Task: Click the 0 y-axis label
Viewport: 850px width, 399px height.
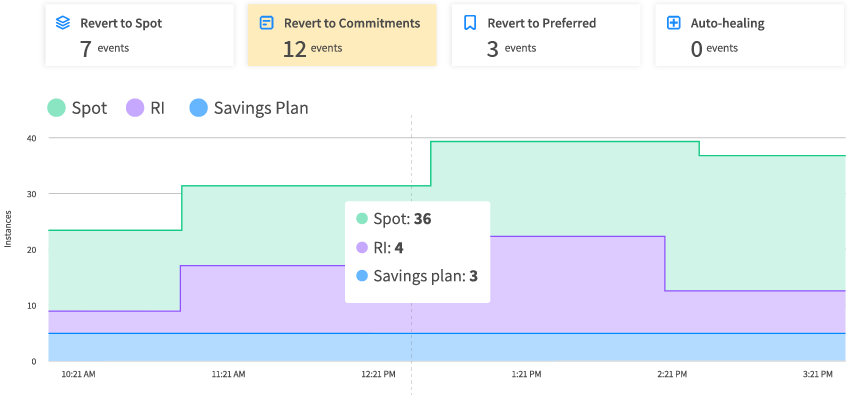Action: [33, 361]
